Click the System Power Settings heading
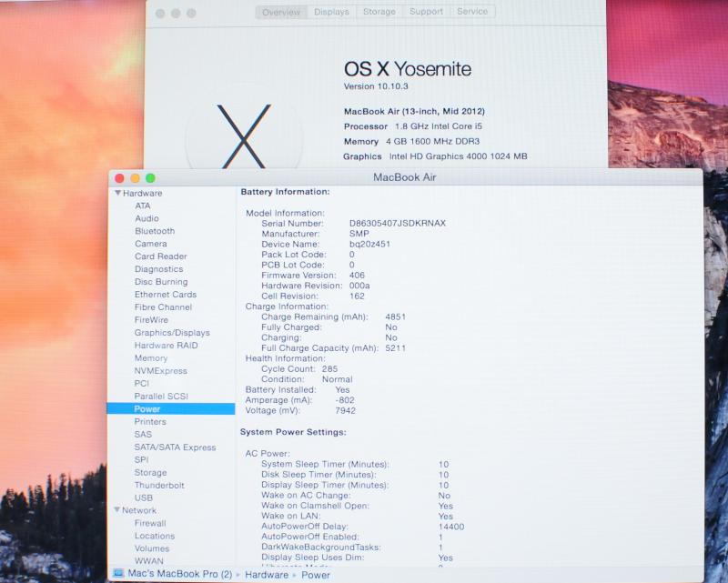Viewport: 728px width, 583px height. pyautogui.click(x=293, y=432)
